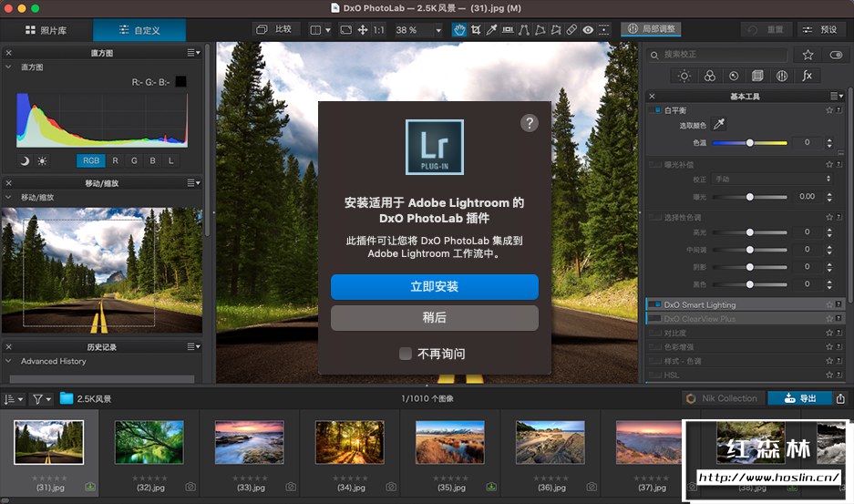Image resolution: width=854 pixels, height=504 pixels.
Task: Select the (33).jpg thumbnail
Action: pos(250,442)
